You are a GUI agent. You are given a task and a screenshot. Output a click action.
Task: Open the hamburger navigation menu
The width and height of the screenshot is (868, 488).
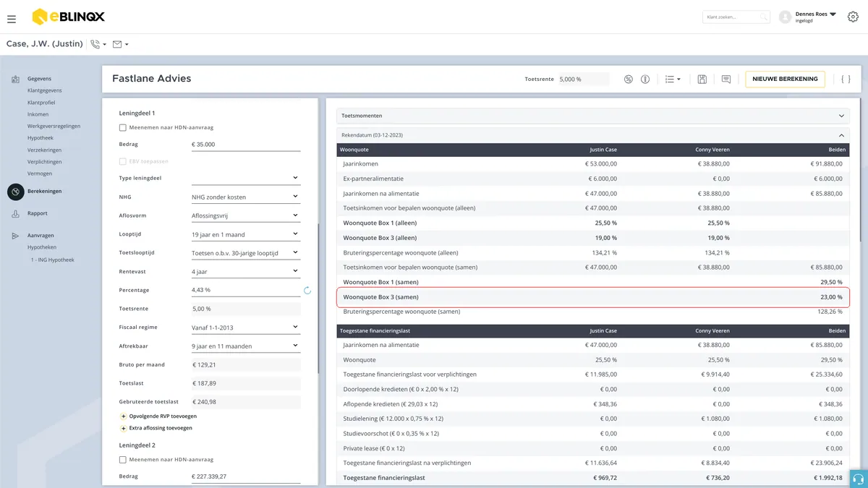[x=12, y=18]
